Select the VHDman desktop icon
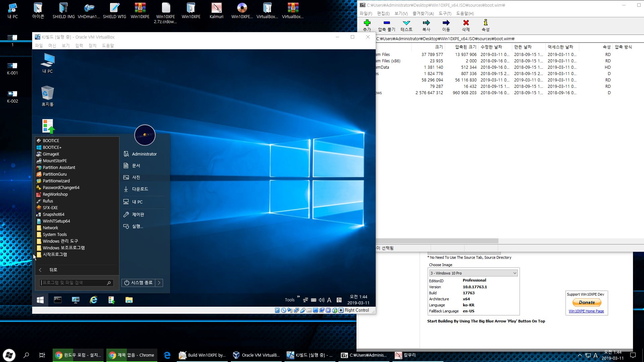The image size is (644, 362). click(x=89, y=10)
